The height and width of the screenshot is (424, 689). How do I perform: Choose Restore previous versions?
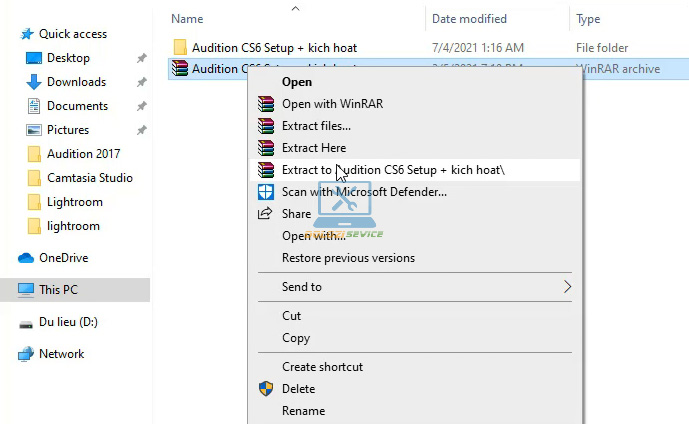[348, 258]
